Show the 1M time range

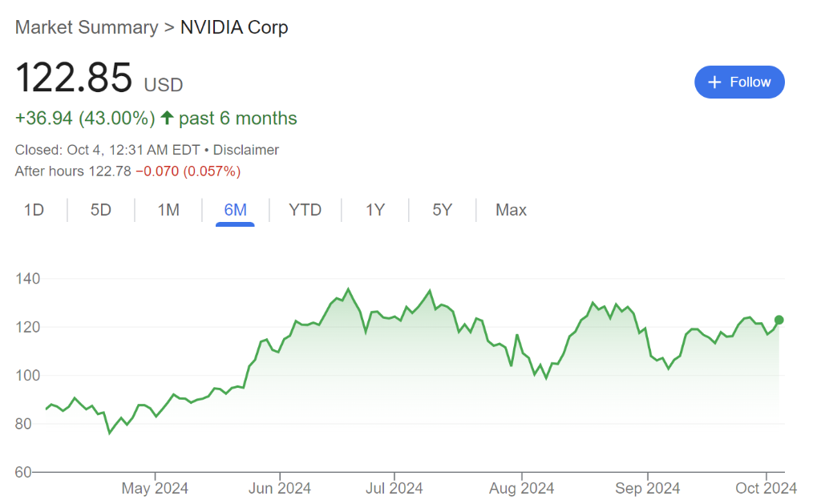tap(168, 210)
